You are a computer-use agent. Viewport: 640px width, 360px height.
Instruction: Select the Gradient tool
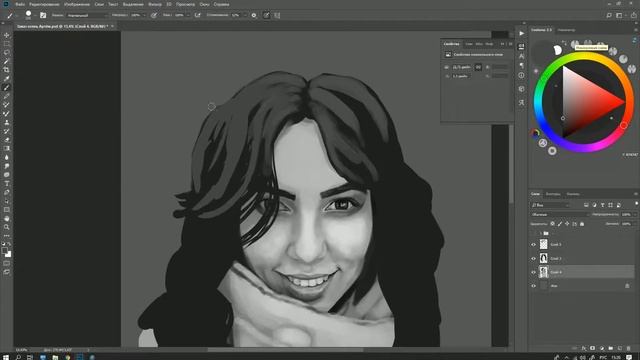7,148
